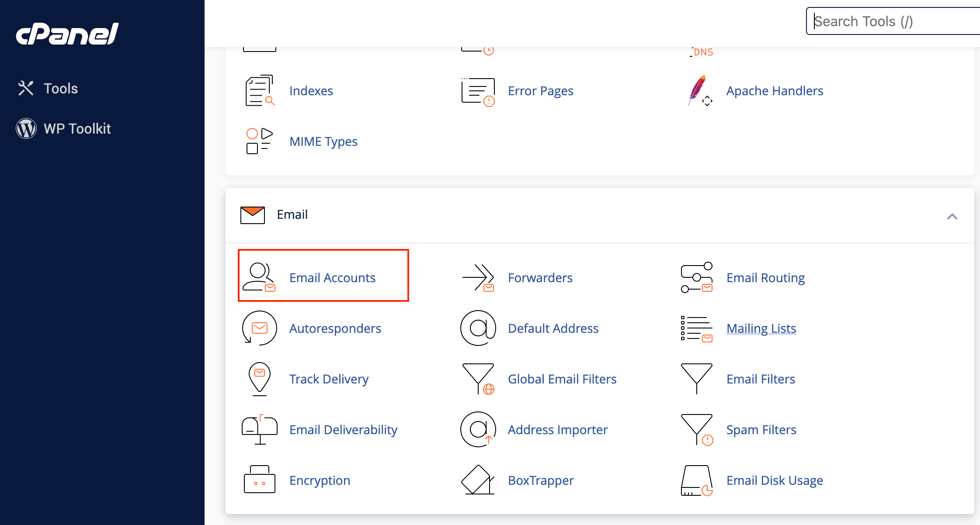Click the Tools crossed-wrench icon in the sidebar
Viewport: 980px width, 525px height.
point(26,88)
